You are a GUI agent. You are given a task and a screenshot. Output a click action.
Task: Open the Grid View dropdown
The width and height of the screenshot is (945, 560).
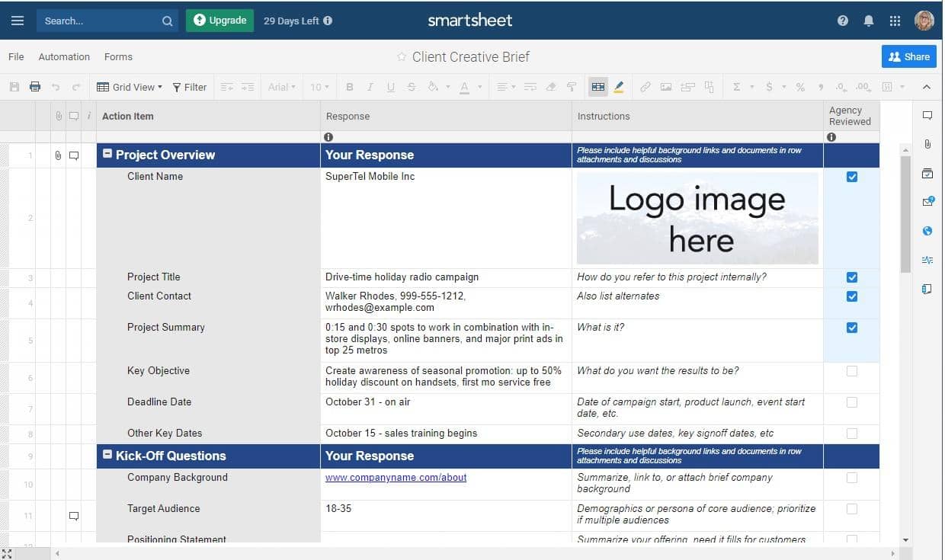click(130, 87)
